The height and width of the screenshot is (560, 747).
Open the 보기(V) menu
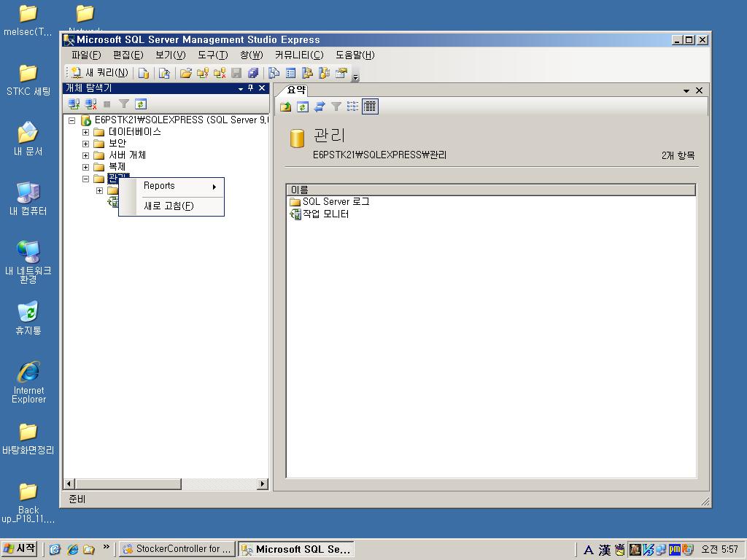click(x=171, y=55)
